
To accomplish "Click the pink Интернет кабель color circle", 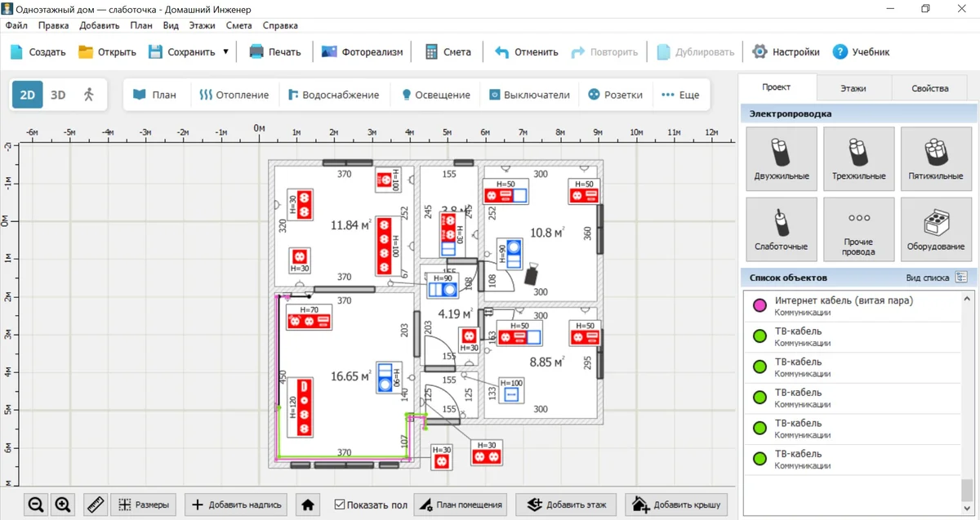I will coord(759,306).
